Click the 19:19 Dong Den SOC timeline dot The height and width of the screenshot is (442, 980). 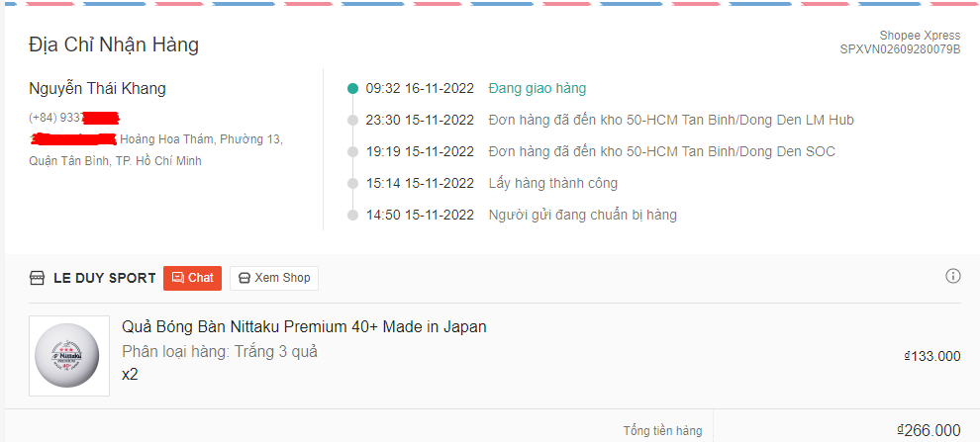click(x=353, y=151)
